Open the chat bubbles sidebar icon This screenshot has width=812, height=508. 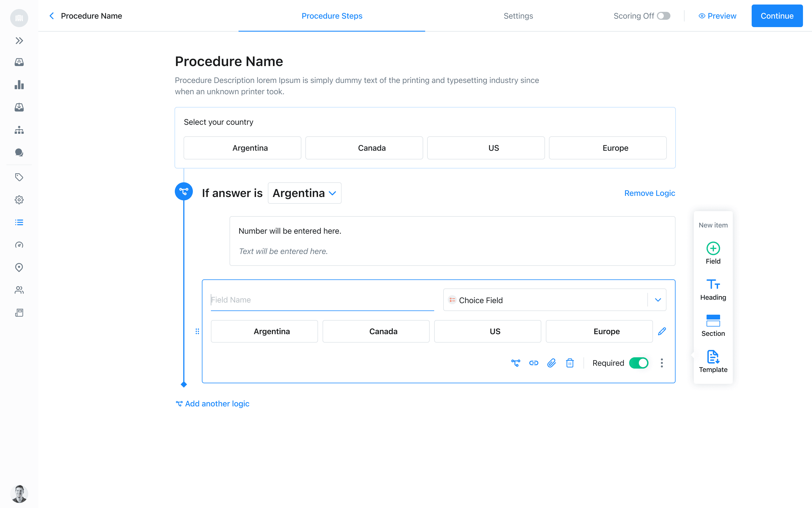pyautogui.click(x=19, y=152)
